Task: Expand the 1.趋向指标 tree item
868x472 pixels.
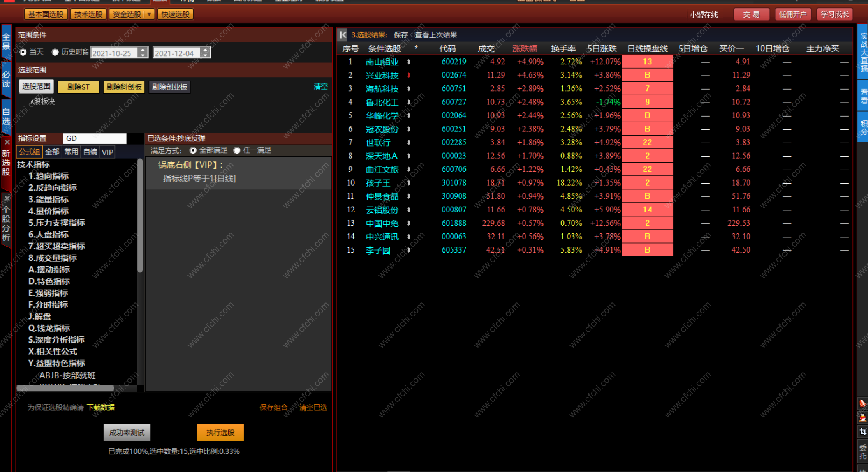Action: pyautogui.click(x=48, y=176)
